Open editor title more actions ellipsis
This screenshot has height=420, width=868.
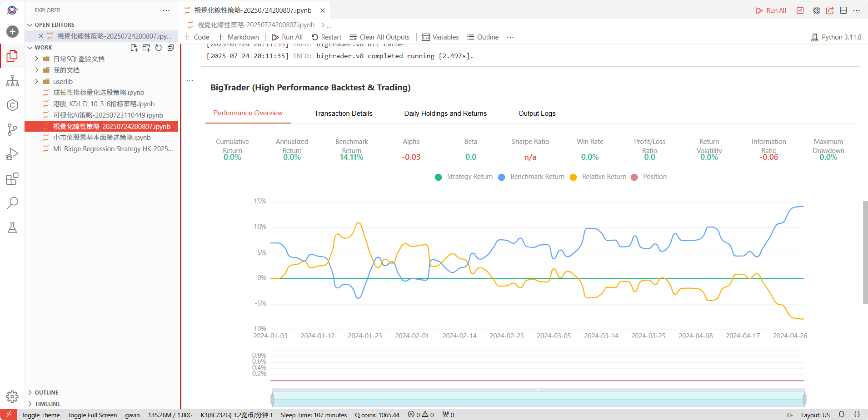[857, 10]
